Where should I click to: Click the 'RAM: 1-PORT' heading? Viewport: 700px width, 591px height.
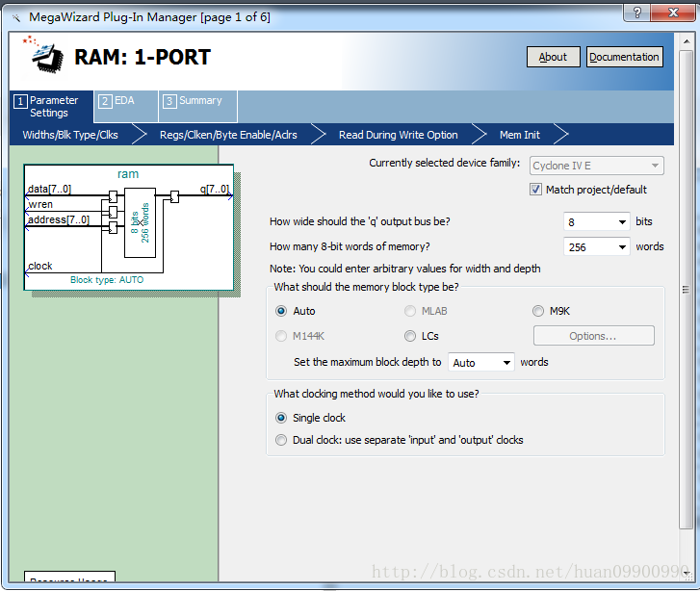pyautogui.click(x=143, y=57)
